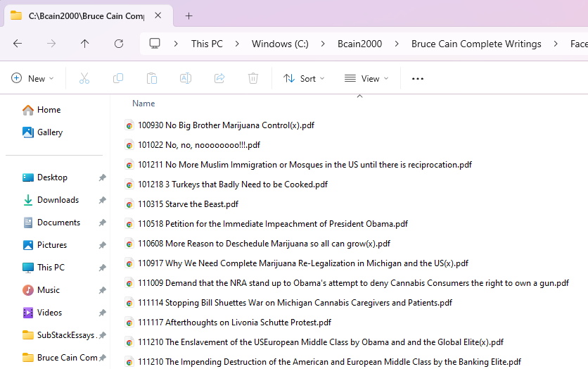The image size is (588, 369).
Task: Select 100930 No Big Brother Marijuana Control(x).pdf
Action: tap(226, 125)
